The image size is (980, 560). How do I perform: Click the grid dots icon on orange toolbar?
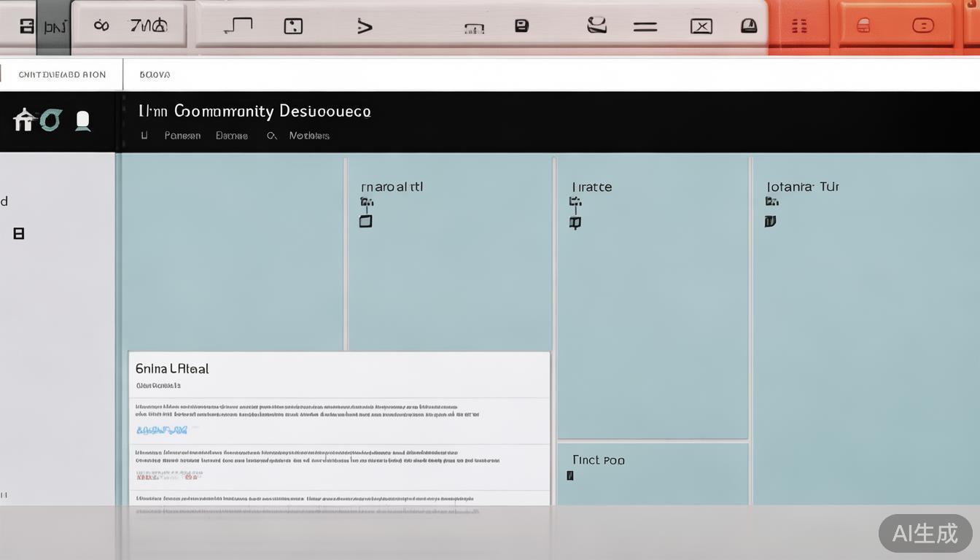799,27
